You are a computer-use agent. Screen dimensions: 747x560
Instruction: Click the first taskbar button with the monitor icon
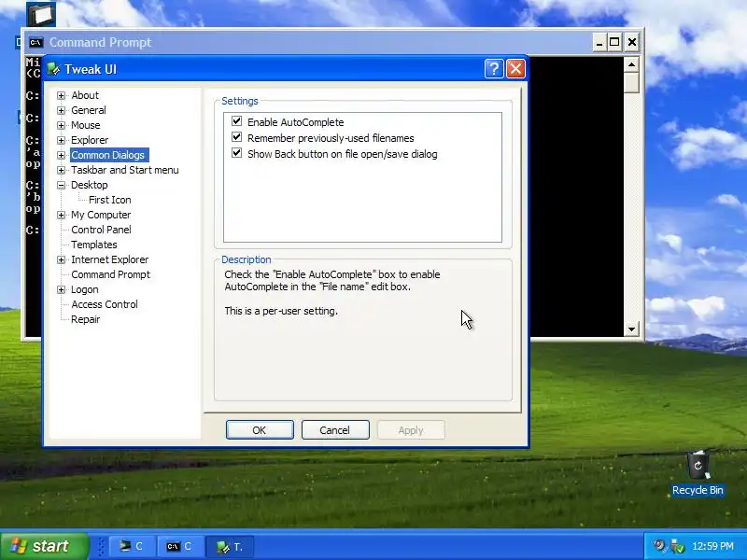132,547
